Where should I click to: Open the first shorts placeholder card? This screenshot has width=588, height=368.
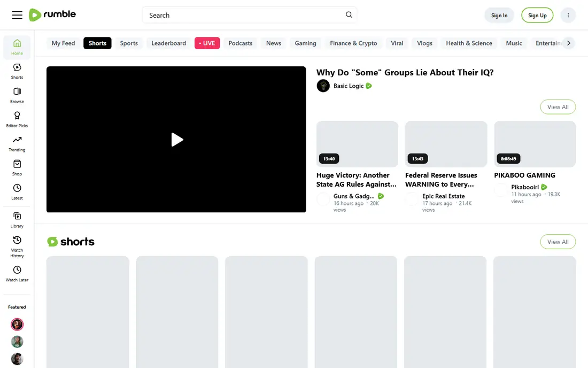pyautogui.click(x=88, y=312)
